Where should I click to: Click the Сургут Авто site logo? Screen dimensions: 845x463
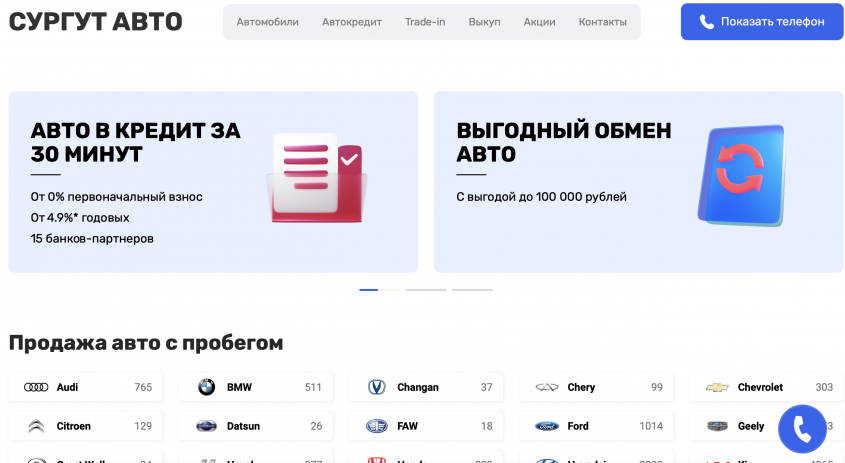pyautogui.click(x=96, y=21)
